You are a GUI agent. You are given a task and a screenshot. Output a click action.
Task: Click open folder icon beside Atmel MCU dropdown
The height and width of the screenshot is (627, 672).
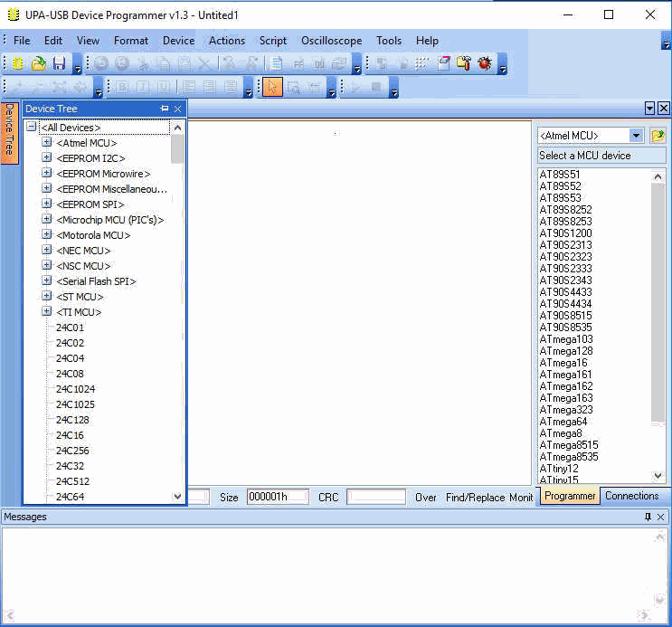658,136
